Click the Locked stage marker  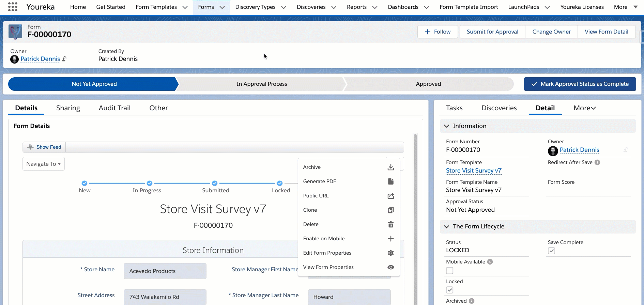pyautogui.click(x=280, y=183)
